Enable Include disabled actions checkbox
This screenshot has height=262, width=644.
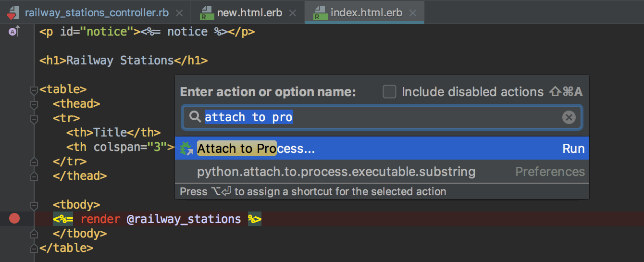point(389,91)
